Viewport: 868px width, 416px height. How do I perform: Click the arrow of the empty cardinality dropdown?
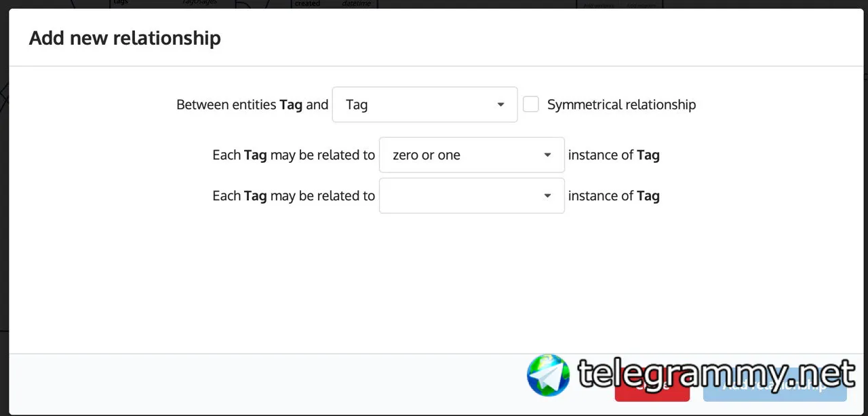(547, 196)
